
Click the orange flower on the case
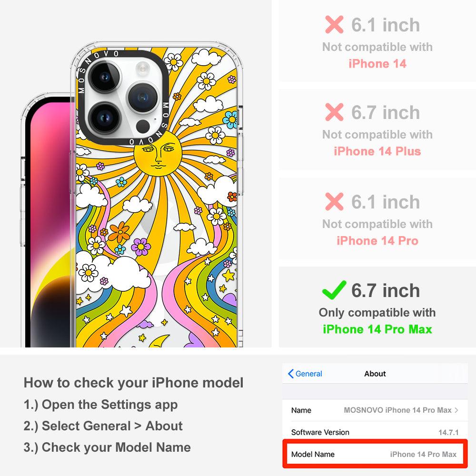(119, 232)
